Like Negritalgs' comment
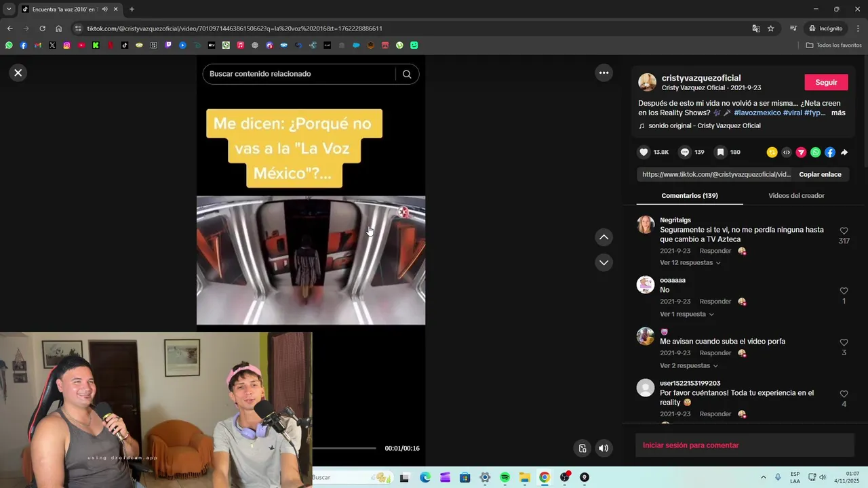This screenshot has height=488, width=868. [844, 231]
